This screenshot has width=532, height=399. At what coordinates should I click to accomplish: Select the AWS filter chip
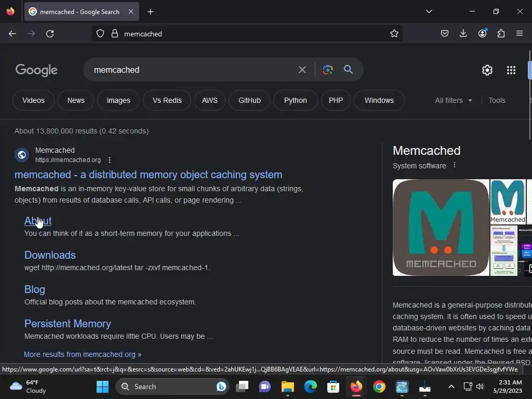pos(210,100)
